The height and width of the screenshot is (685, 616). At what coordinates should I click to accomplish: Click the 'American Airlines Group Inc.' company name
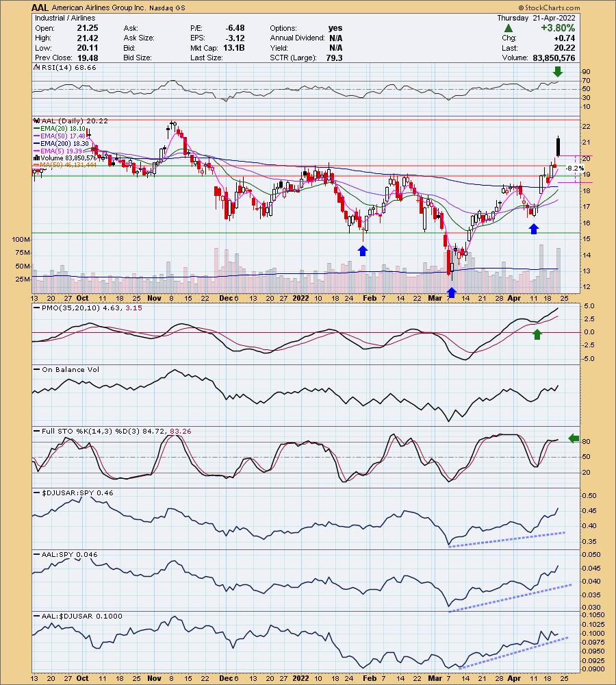99,8
